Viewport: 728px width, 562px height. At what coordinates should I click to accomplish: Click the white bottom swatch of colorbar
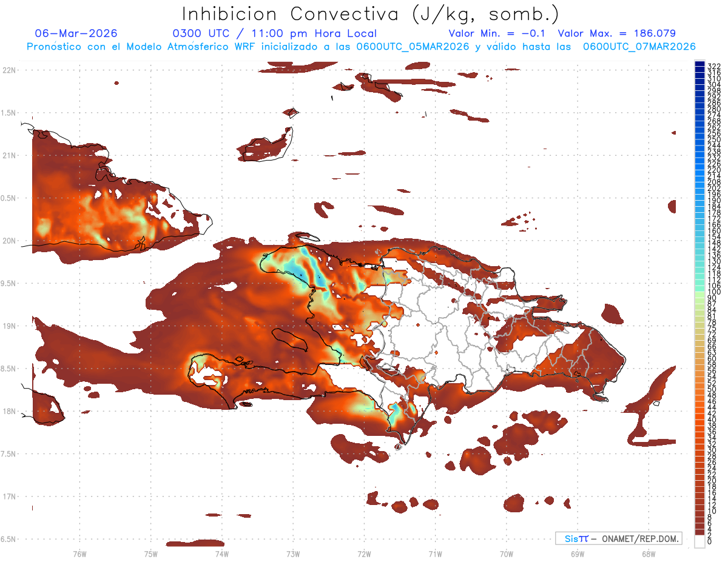click(700, 541)
